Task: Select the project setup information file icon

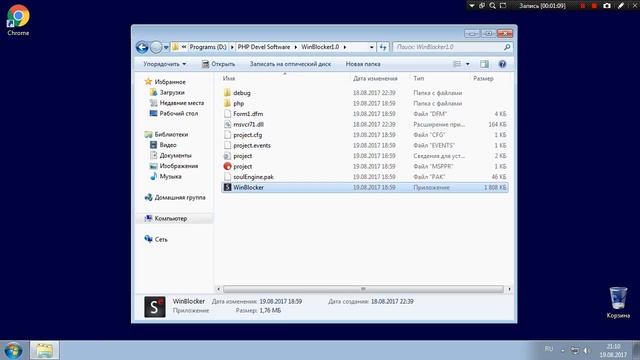Action: 227,156
